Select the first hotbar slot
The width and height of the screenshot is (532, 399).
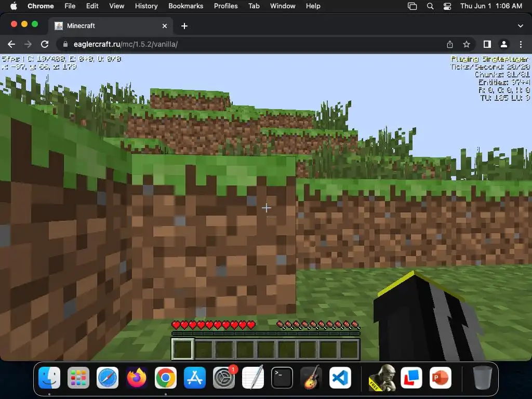[182, 349]
